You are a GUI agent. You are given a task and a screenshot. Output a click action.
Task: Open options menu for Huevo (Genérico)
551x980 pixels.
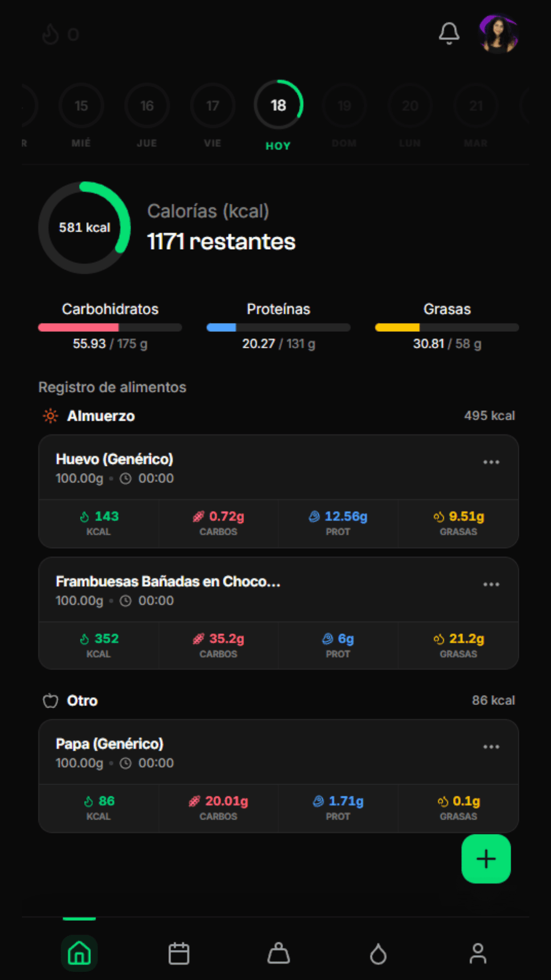tap(491, 462)
